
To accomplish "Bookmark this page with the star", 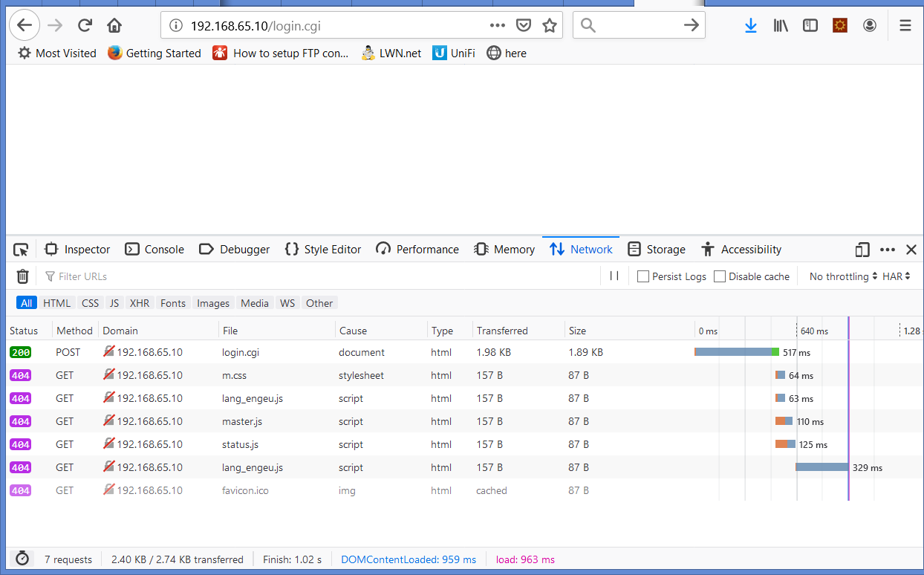I will point(550,25).
